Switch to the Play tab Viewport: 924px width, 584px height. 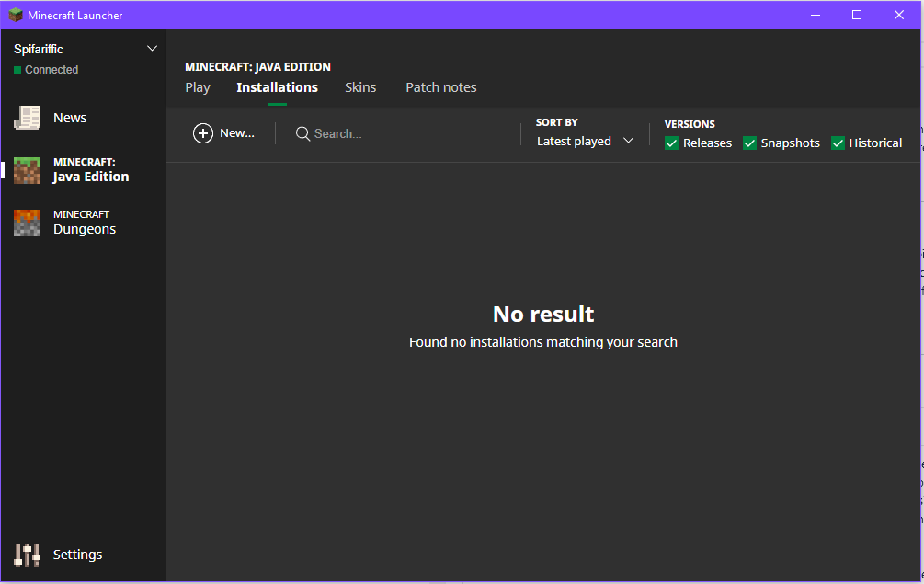pos(198,87)
